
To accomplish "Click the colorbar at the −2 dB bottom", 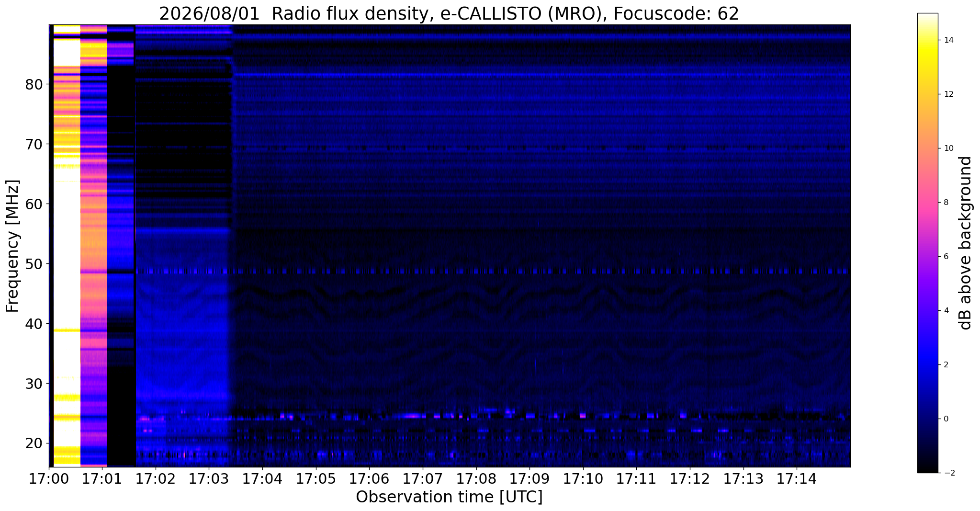I will coord(927,471).
